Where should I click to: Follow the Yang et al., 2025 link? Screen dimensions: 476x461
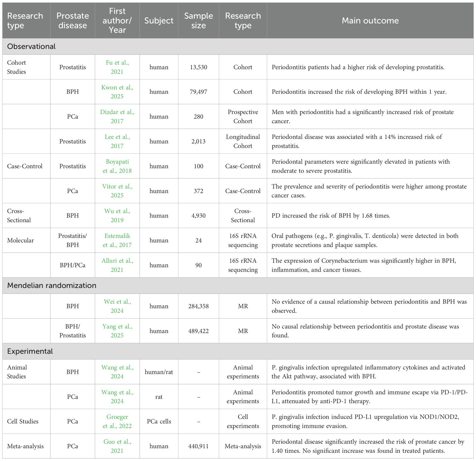(117, 331)
